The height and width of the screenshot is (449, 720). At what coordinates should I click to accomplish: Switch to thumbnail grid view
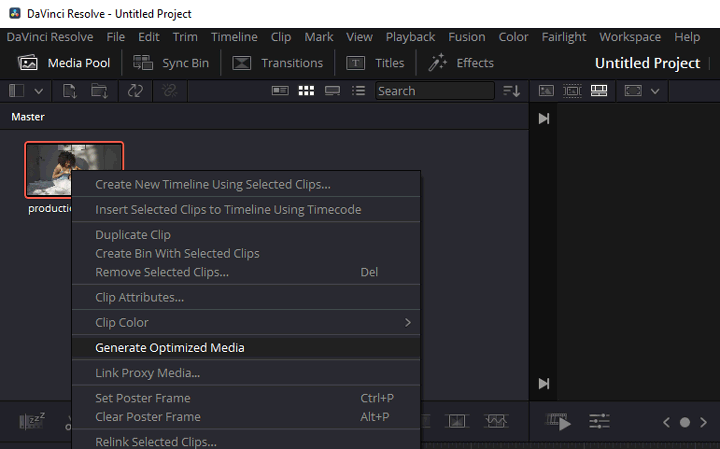pos(306,91)
